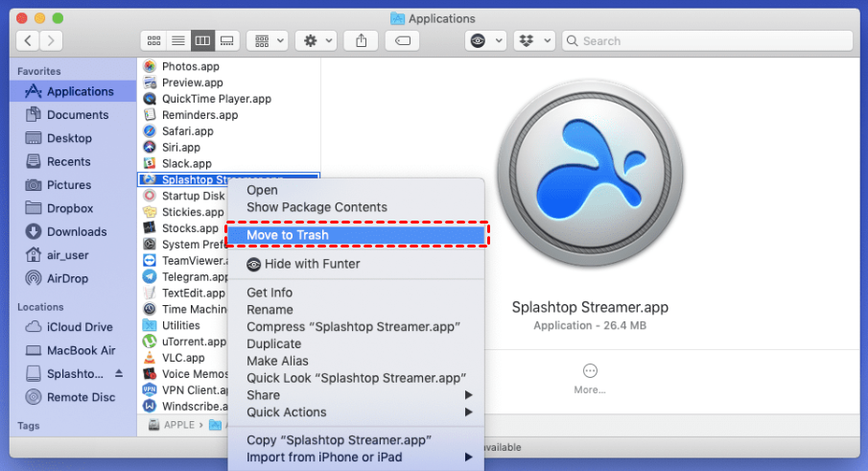Click the Share toolbar button
This screenshot has width=868, height=471.
click(x=362, y=41)
